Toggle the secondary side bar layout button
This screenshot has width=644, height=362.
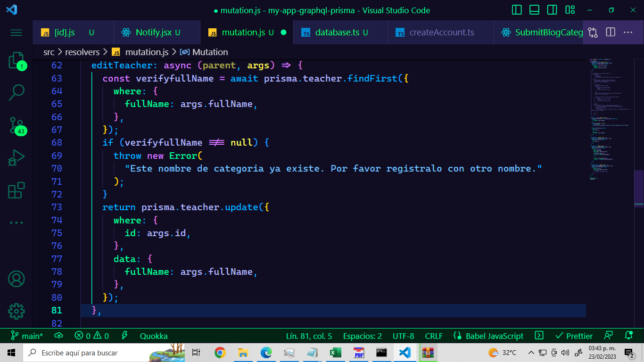(x=552, y=10)
